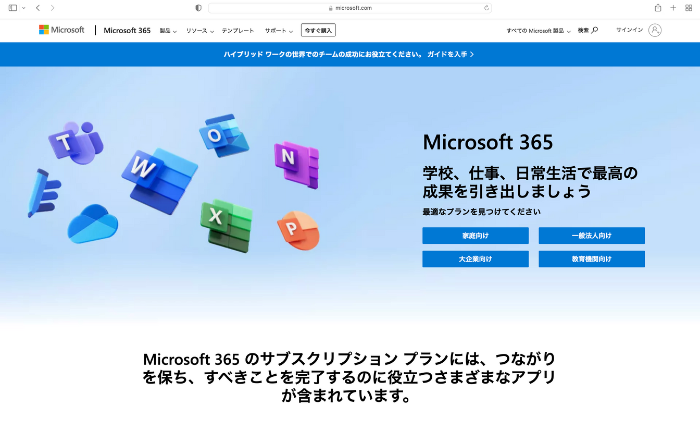Click the Word app icon
The width and height of the screenshot is (700, 432).
click(x=159, y=180)
